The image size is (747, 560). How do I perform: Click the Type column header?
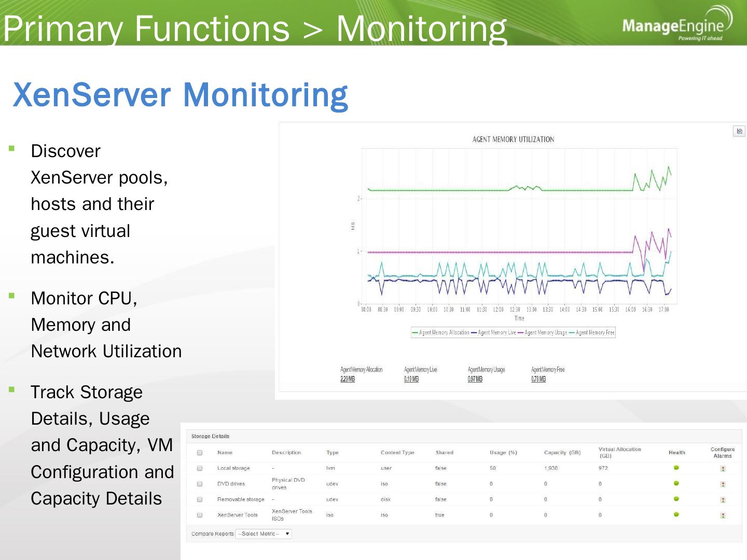click(333, 453)
